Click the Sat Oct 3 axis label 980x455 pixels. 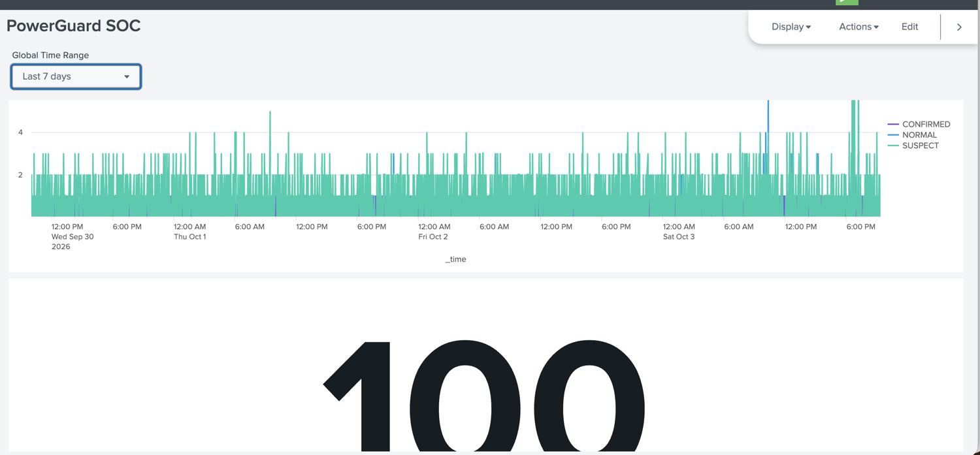[679, 237]
